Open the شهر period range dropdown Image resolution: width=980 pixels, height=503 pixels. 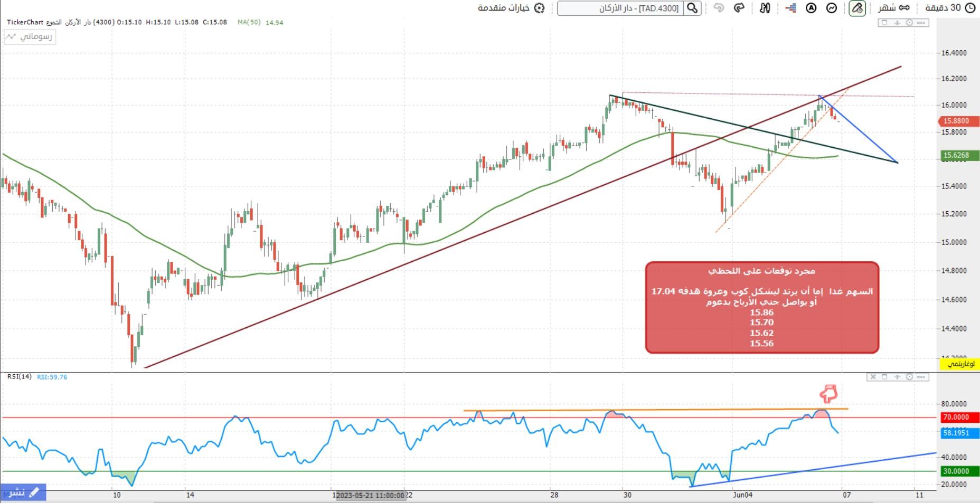893,8
